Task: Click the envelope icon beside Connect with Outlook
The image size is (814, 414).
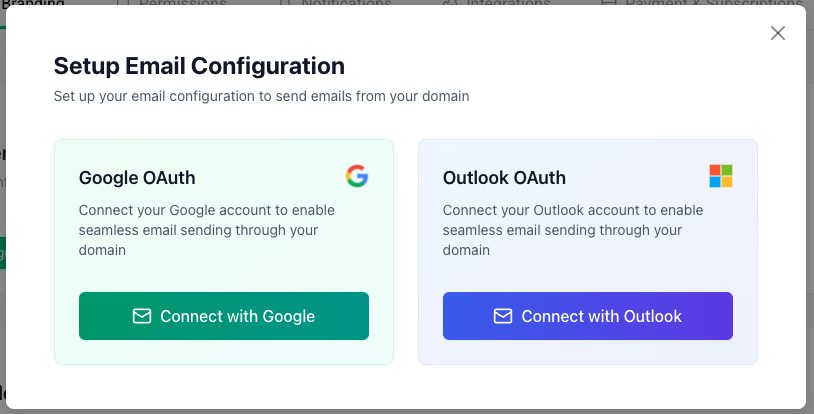Action: coord(503,316)
